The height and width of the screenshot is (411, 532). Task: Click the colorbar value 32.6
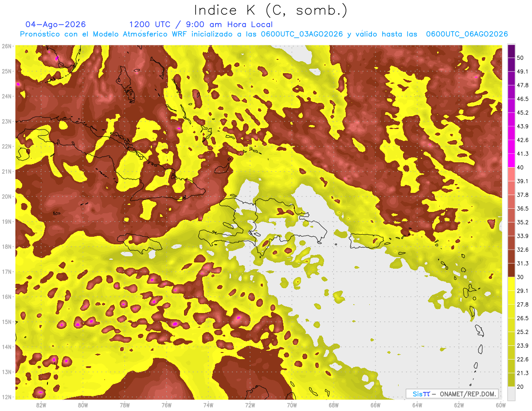pos(523,250)
